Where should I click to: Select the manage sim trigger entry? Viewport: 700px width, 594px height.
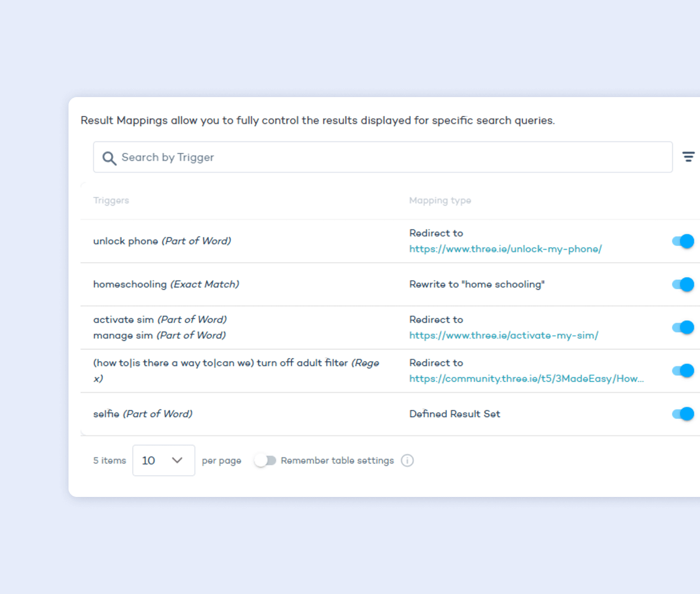160,336
